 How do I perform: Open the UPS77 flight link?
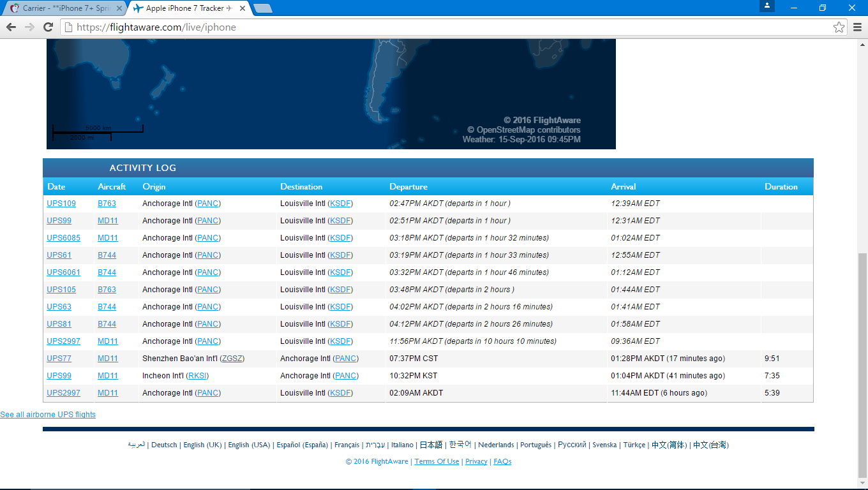(59, 359)
